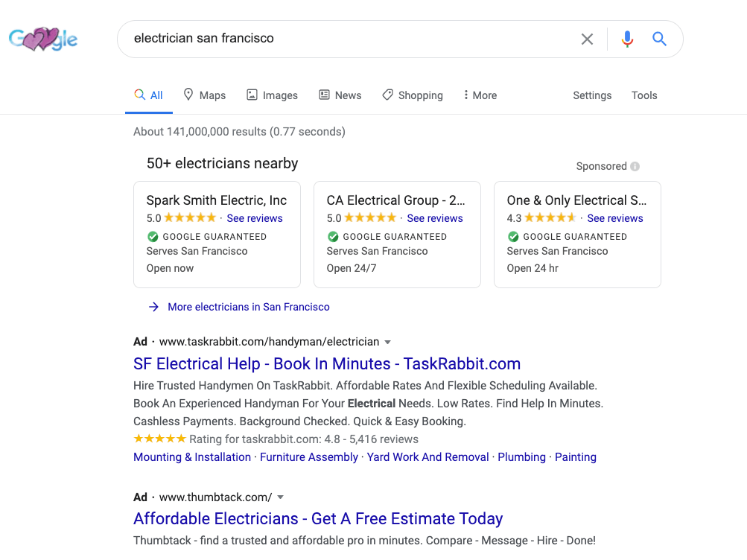This screenshot has width=747, height=560.
Task: Expand the Thumbtack ad dropdown arrow
Action: pyautogui.click(x=280, y=497)
